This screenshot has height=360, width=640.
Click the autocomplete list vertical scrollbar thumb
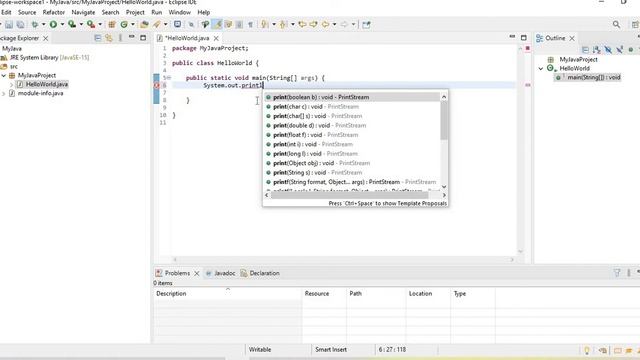[444, 120]
